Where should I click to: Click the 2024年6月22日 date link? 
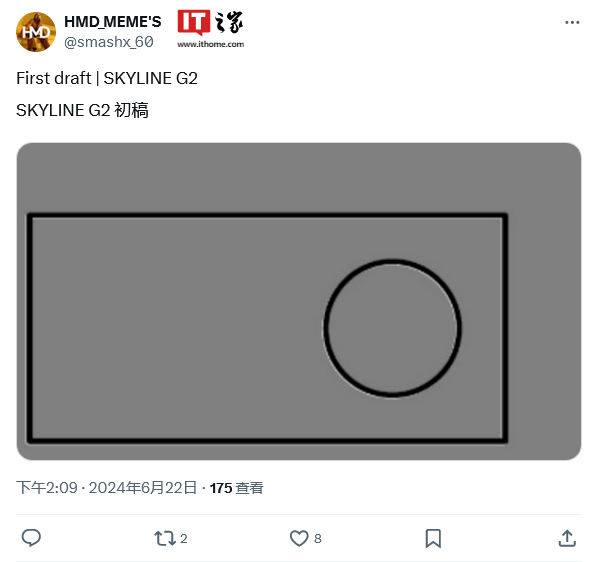pyautogui.click(x=143, y=488)
